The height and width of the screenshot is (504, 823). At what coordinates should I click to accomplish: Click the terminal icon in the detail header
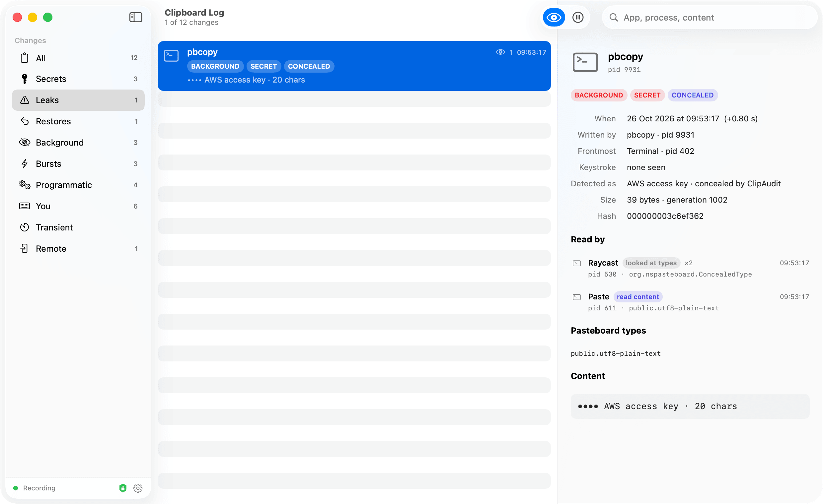(x=585, y=62)
